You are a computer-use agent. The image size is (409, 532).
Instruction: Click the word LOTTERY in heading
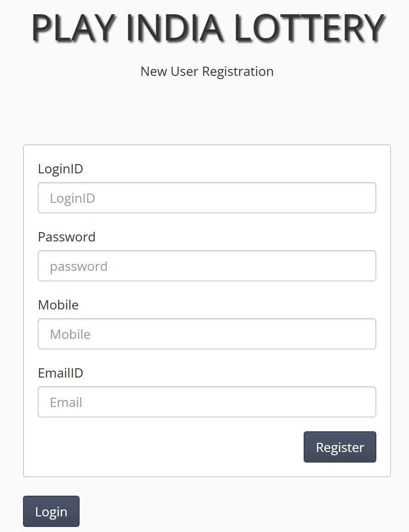coord(309,28)
